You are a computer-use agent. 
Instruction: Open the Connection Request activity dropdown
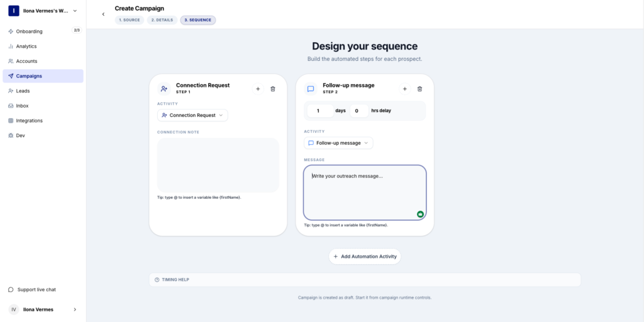click(x=192, y=115)
